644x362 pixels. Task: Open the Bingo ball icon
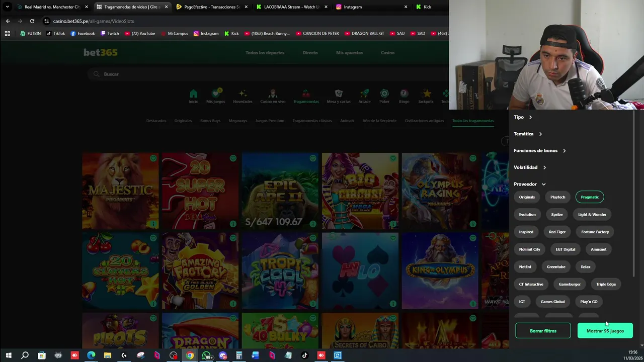tap(404, 94)
